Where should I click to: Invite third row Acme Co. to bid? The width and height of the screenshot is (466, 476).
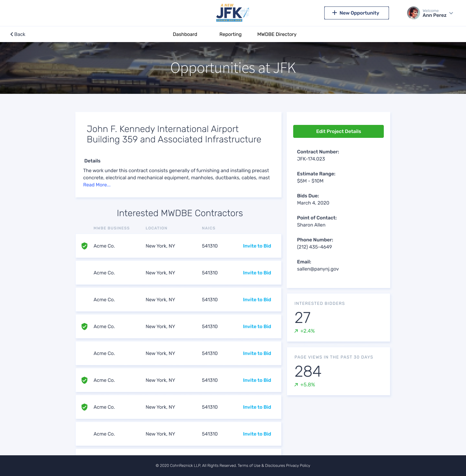[257, 300]
